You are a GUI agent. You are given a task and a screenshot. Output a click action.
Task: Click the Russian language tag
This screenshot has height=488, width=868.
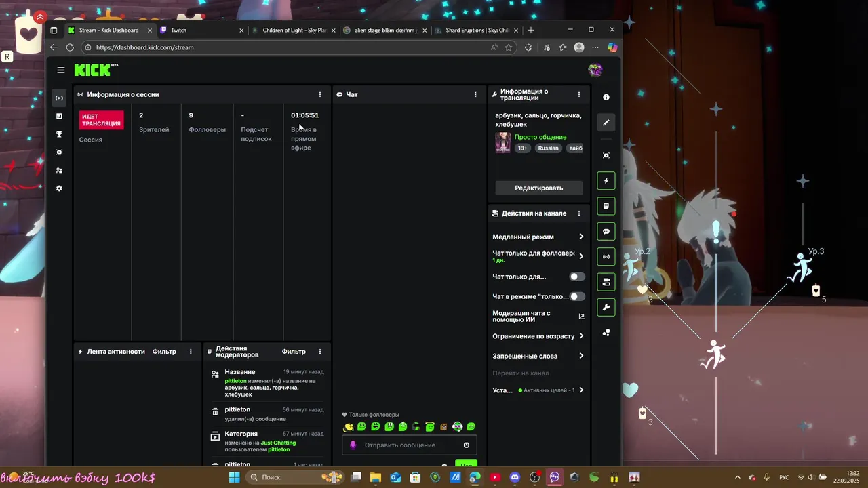tap(548, 148)
